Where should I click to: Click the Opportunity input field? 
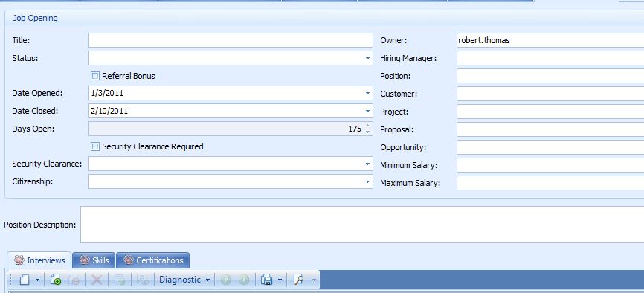tap(550, 147)
